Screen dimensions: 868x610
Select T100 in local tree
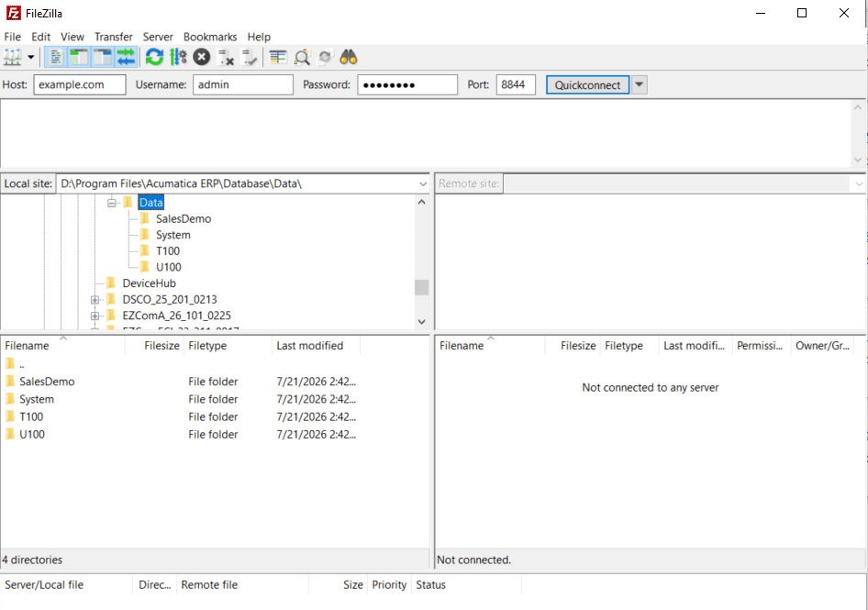168,250
